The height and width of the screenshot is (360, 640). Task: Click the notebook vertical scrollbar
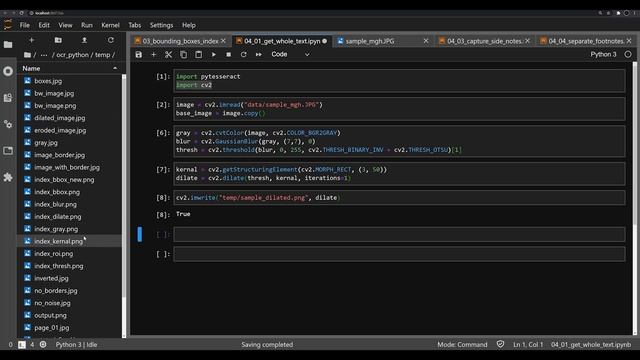[635, 143]
